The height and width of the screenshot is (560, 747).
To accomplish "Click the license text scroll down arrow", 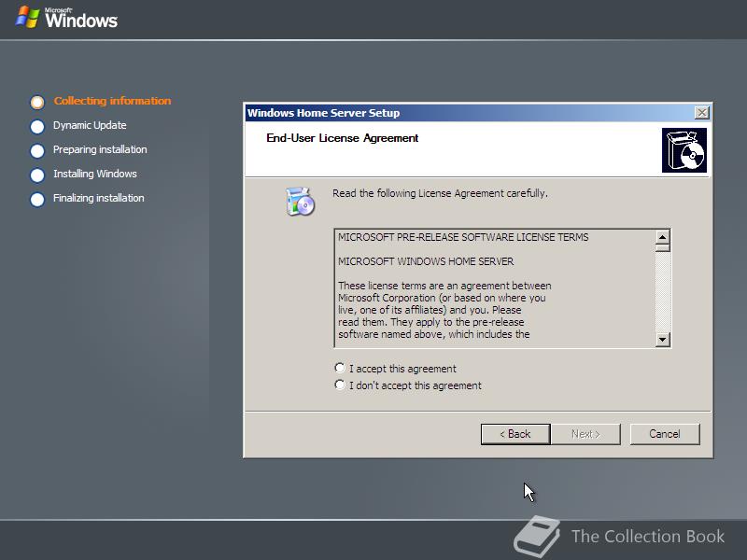I will pos(663,340).
